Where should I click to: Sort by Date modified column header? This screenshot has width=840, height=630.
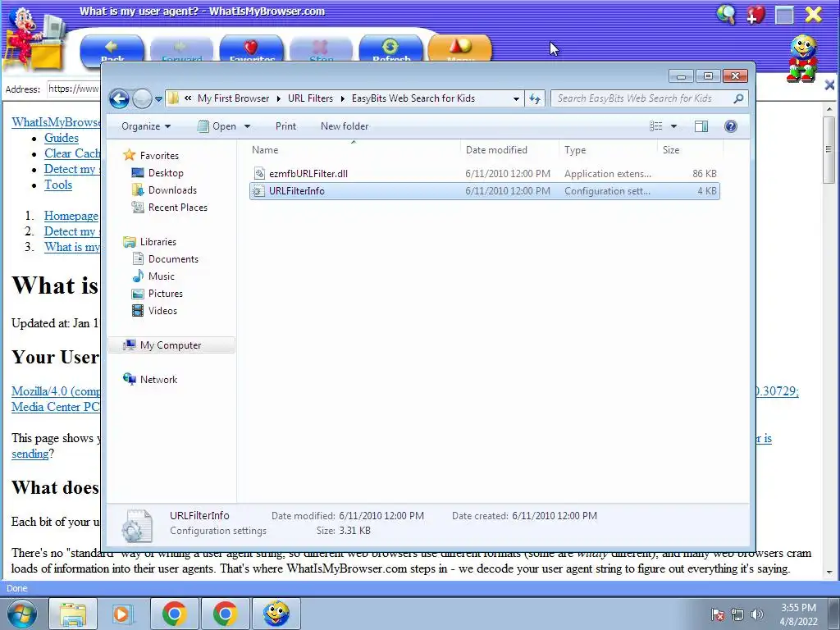point(509,150)
